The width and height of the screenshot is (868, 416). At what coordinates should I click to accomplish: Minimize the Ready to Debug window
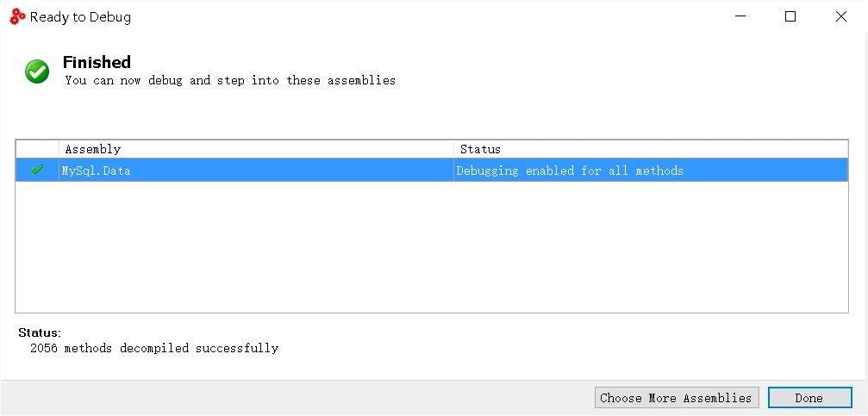740,16
